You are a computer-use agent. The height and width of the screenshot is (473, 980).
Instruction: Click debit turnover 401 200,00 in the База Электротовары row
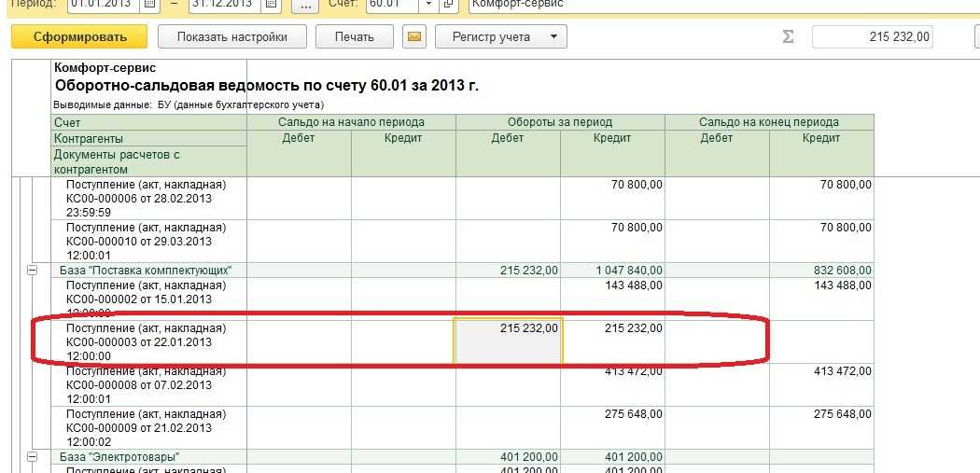coord(529,457)
